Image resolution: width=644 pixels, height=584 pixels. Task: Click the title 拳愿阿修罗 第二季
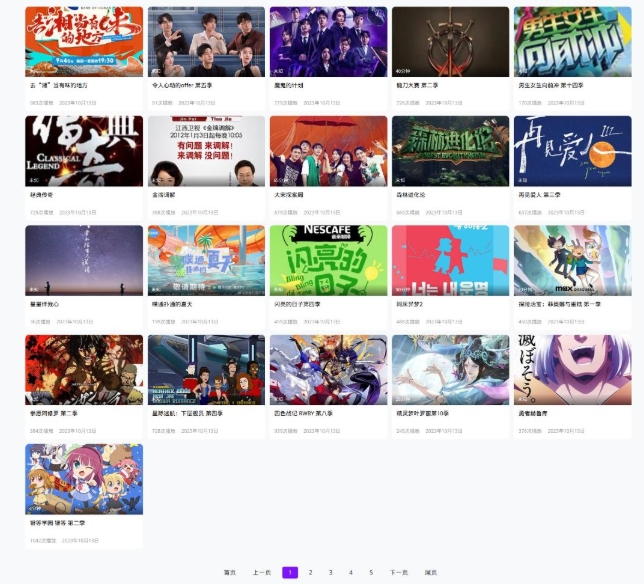coord(53,414)
